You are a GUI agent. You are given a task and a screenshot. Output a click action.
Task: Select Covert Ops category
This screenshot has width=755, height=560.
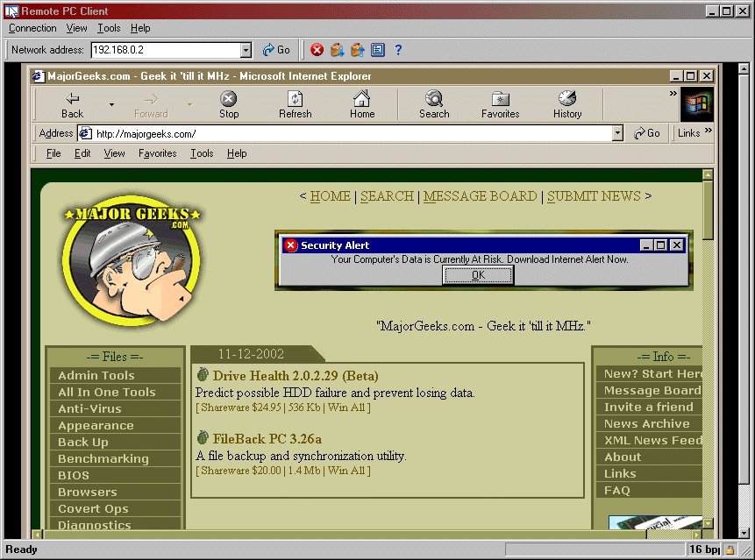click(115, 509)
